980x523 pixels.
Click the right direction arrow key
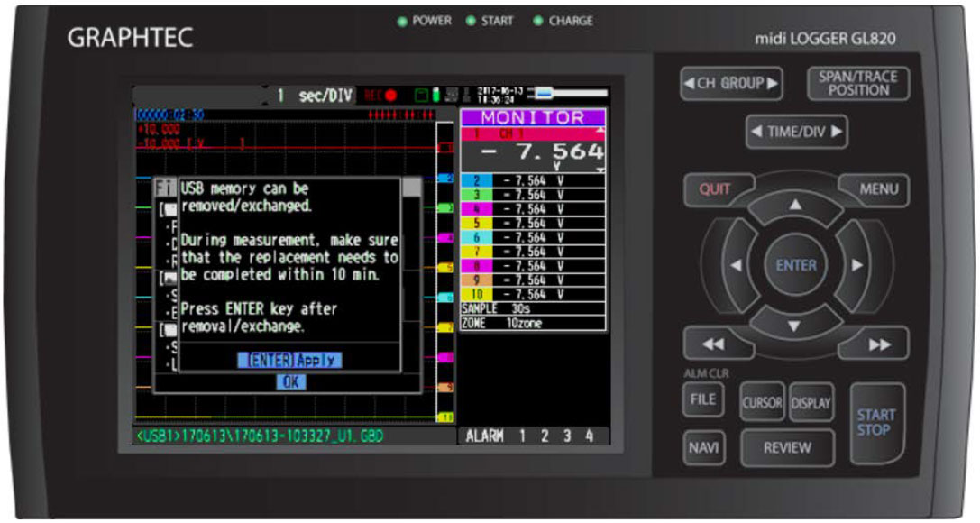point(856,265)
